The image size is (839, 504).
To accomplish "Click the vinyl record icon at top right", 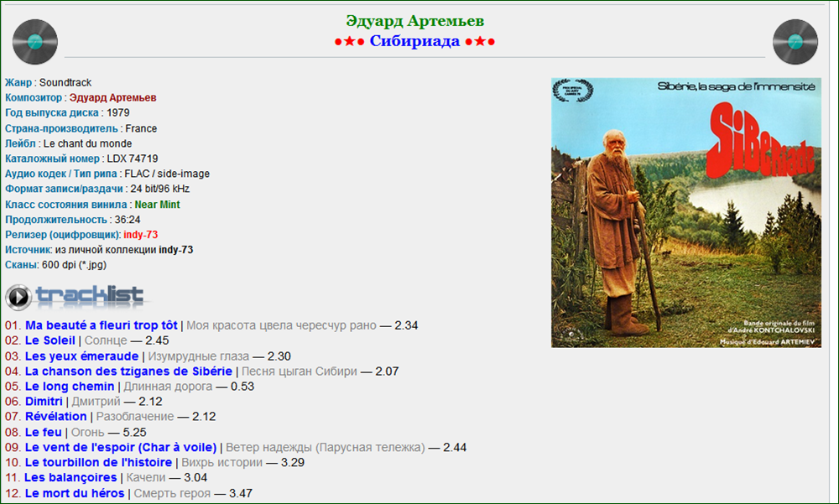I will 795,42.
